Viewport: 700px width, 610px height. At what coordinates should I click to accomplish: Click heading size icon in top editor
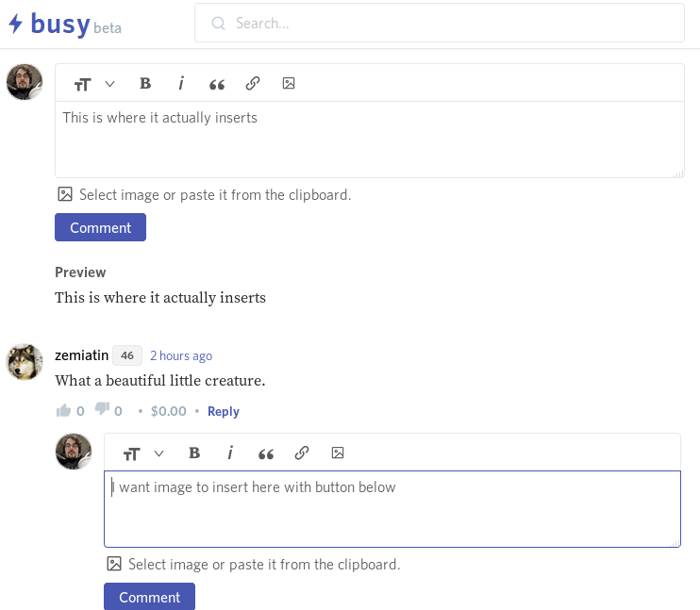[x=83, y=84]
